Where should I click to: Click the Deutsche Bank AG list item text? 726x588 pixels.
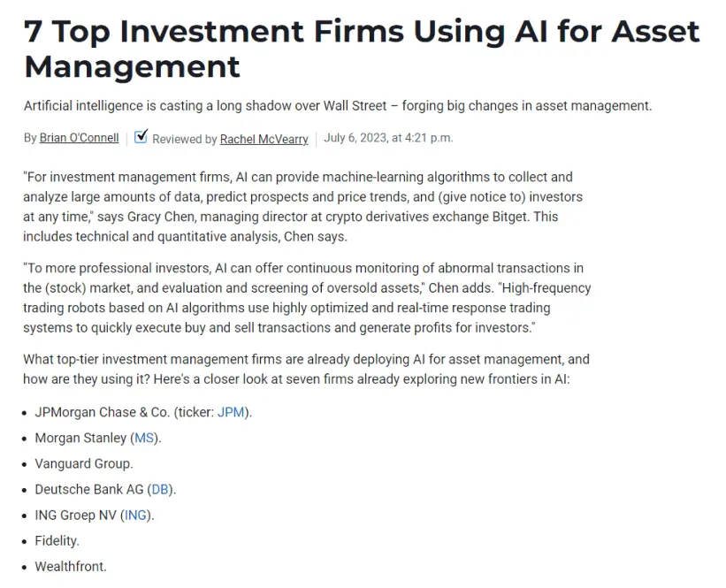pyautogui.click(x=105, y=489)
